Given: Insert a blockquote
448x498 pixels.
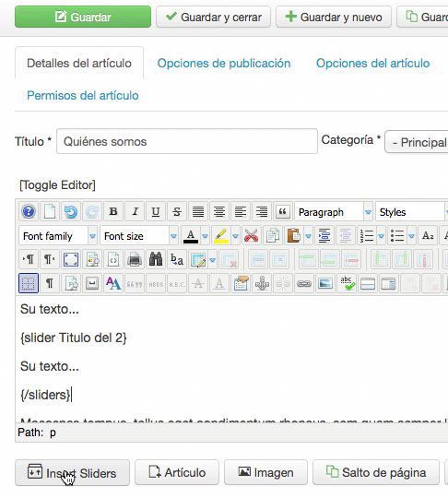Looking at the screenshot, I should coord(283,211).
